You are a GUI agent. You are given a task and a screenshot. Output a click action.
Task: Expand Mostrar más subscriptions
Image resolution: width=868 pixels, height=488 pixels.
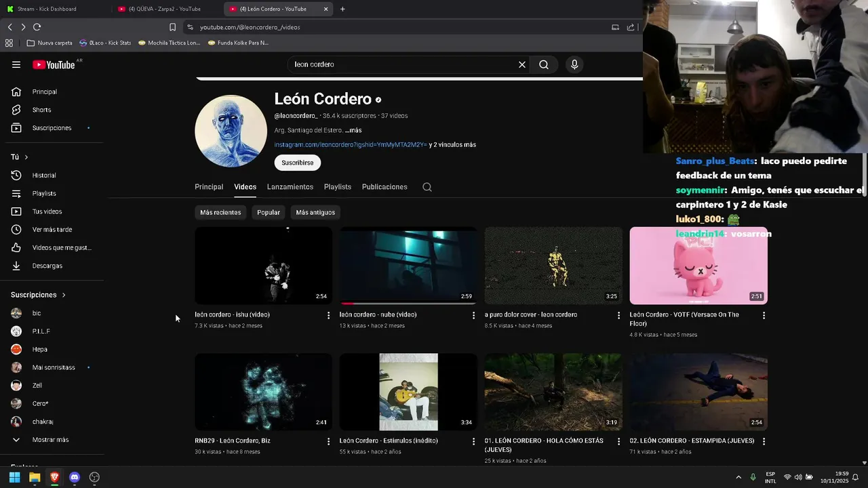tap(52, 440)
